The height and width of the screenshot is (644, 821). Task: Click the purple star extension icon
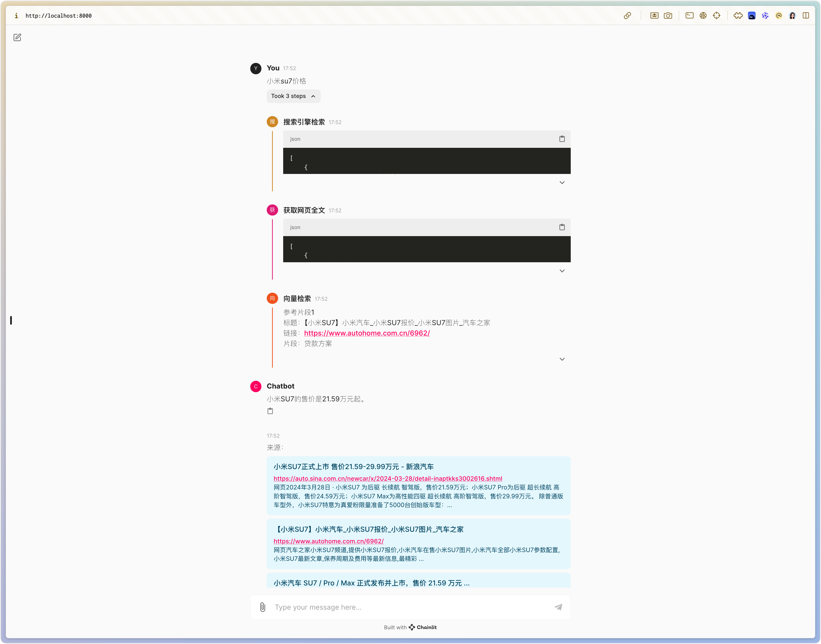click(765, 15)
